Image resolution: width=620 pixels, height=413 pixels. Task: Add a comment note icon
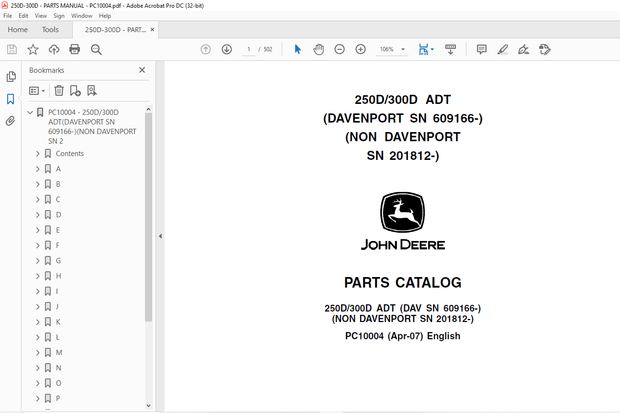[482, 49]
